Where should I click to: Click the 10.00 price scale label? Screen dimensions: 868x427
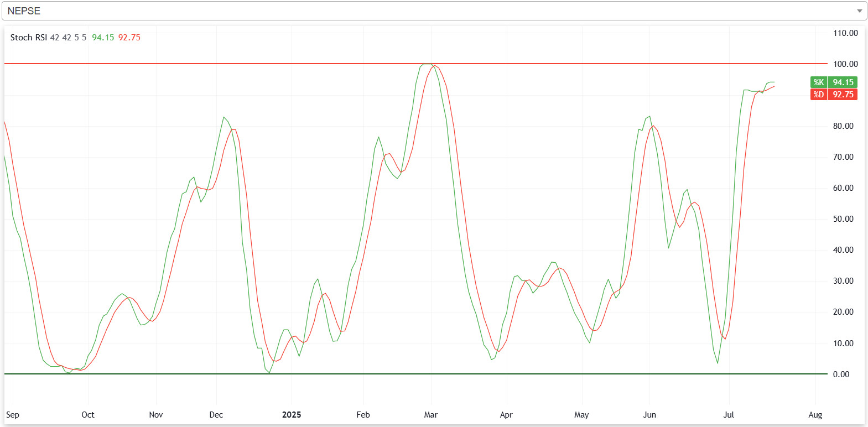pos(843,343)
